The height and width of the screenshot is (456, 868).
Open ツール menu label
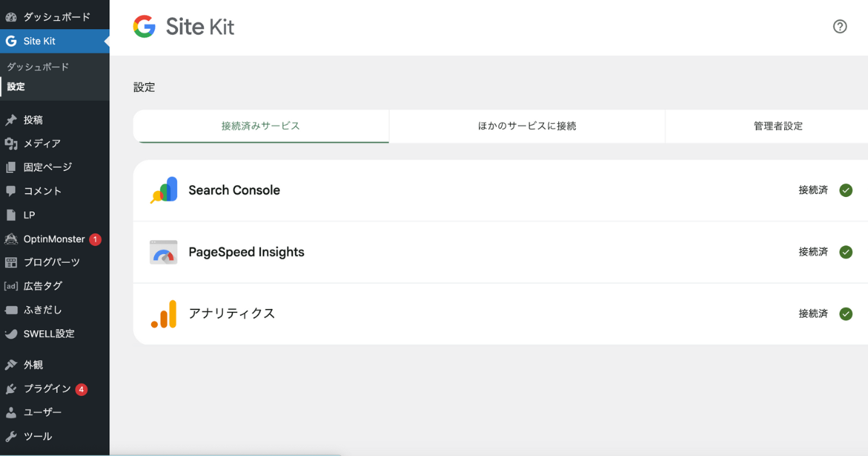pyautogui.click(x=38, y=436)
